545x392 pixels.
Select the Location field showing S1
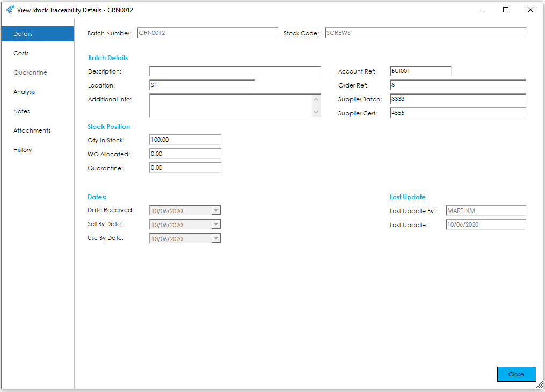coord(202,84)
